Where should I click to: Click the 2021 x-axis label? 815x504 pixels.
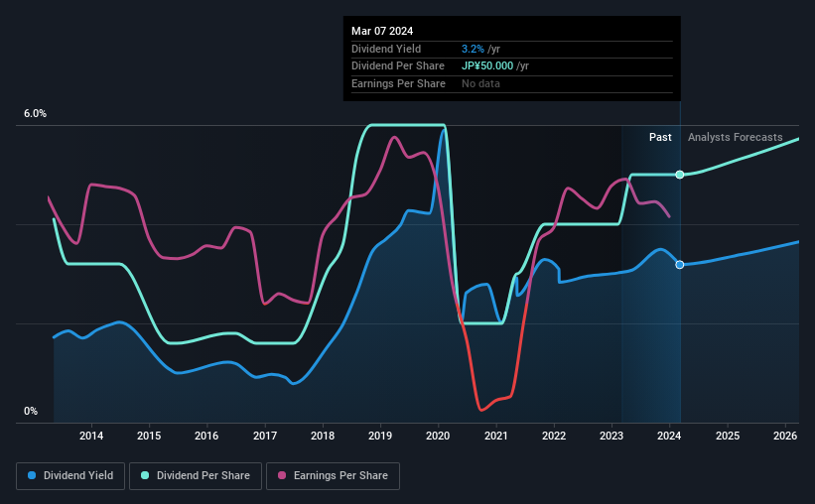(496, 436)
